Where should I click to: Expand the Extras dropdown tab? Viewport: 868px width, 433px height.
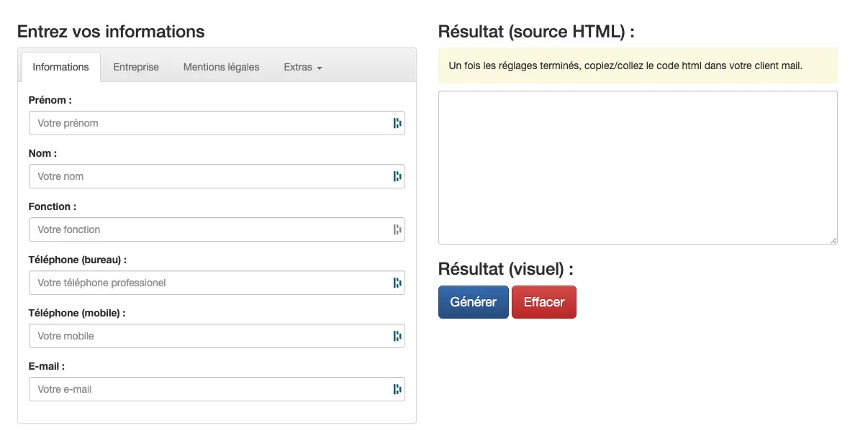(x=302, y=67)
